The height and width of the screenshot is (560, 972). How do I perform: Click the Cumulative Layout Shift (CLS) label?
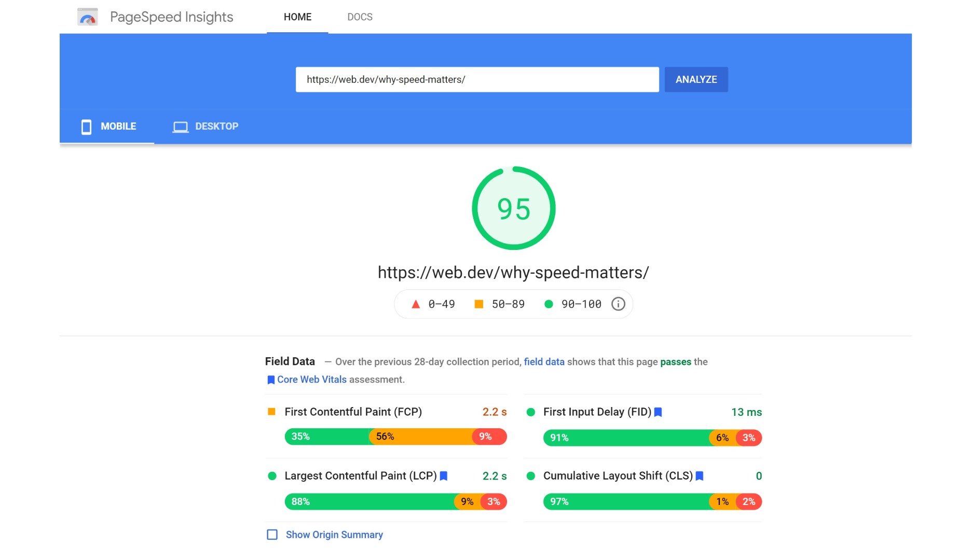(x=618, y=476)
